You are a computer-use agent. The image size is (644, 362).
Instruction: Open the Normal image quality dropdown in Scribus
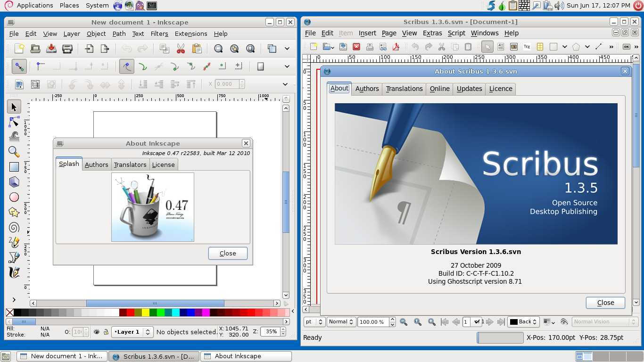[x=341, y=322]
